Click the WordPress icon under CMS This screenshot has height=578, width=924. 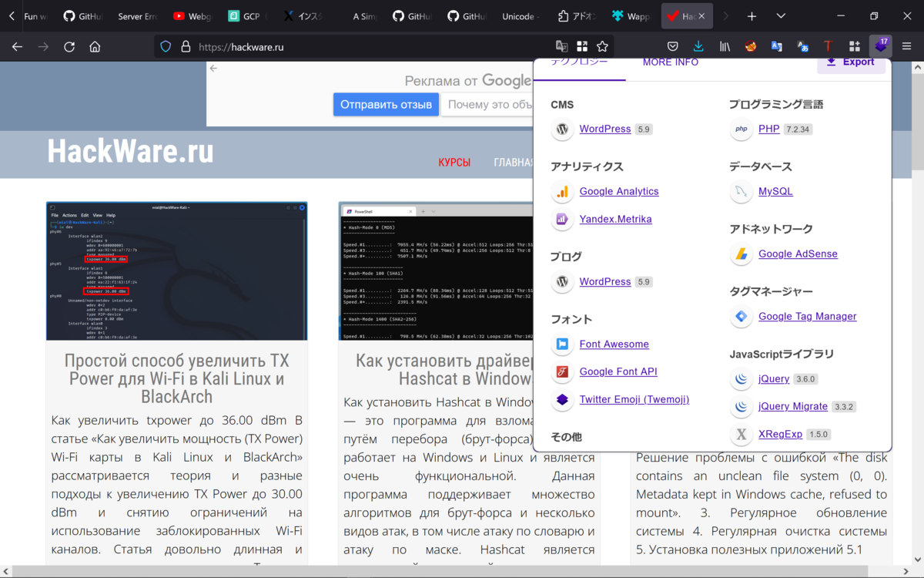point(562,129)
